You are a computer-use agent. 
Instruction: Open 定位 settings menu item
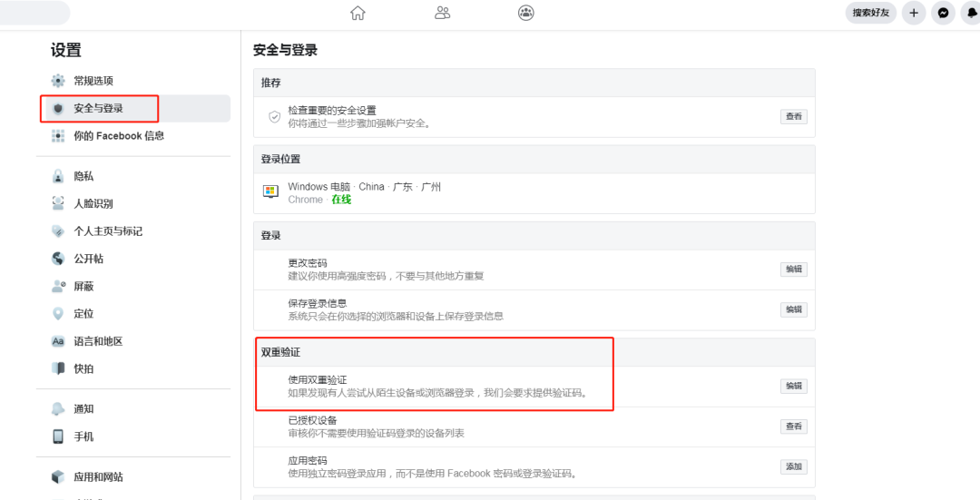pyautogui.click(x=133, y=314)
